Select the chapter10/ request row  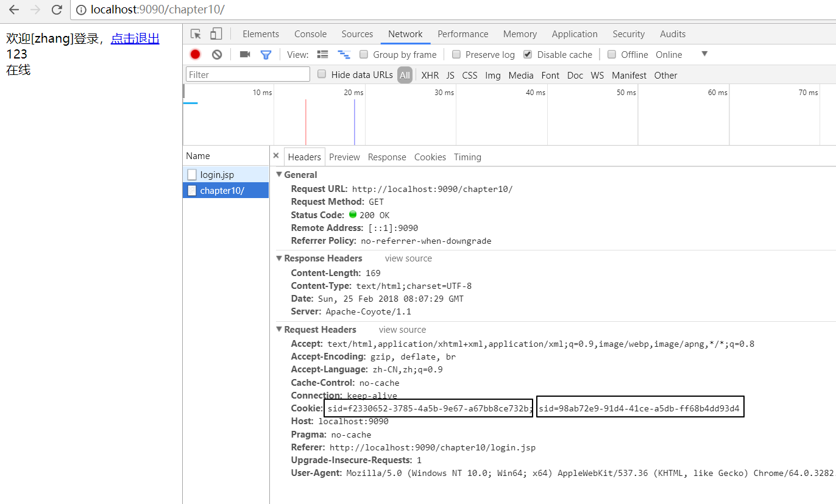pos(225,191)
